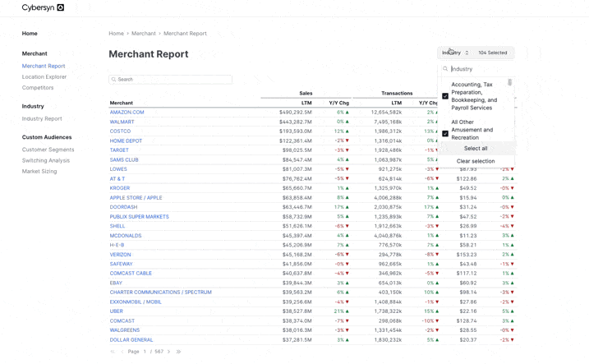
Task: Open the DOLLAR GENERAL merchant link
Action: tap(131, 339)
